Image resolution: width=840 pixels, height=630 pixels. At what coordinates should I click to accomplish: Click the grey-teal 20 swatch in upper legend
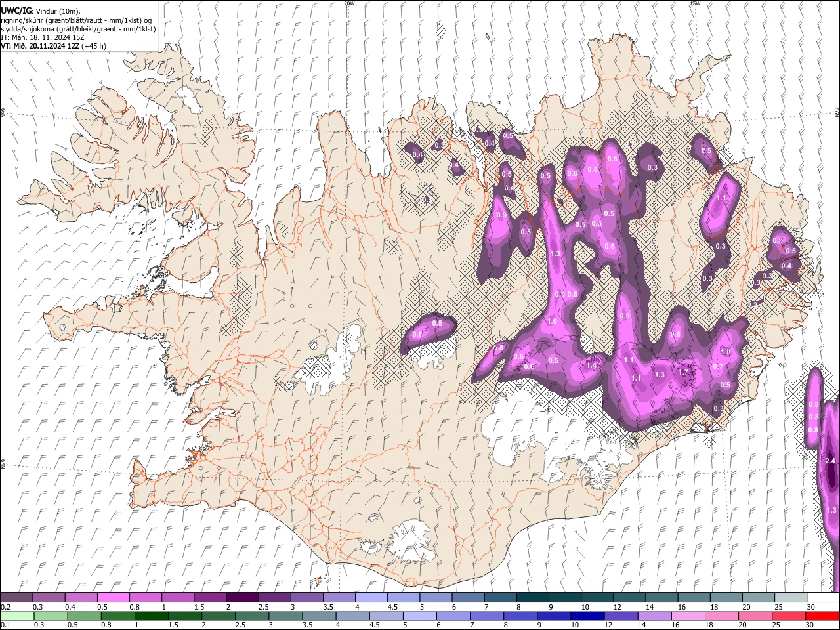(x=758, y=598)
